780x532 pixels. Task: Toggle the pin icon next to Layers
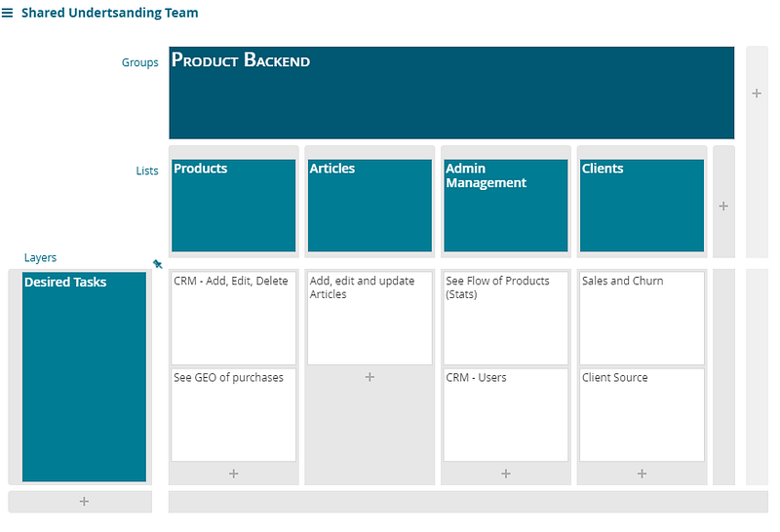click(158, 264)
